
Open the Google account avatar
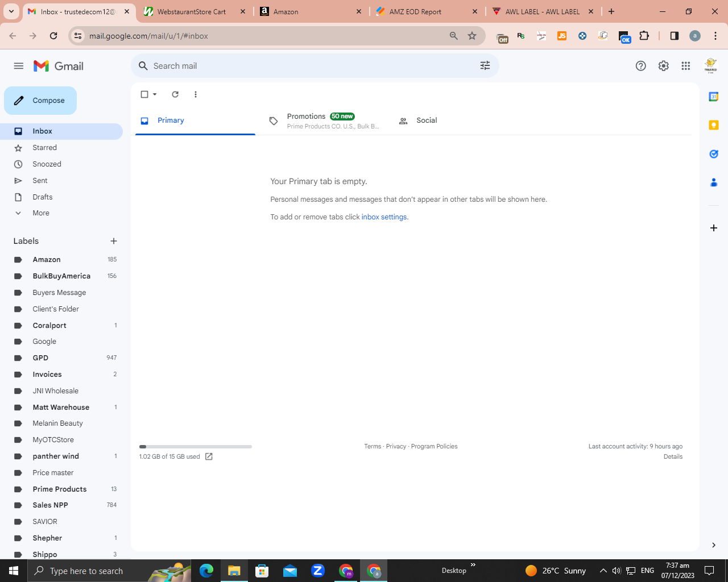tap(711, 66)
